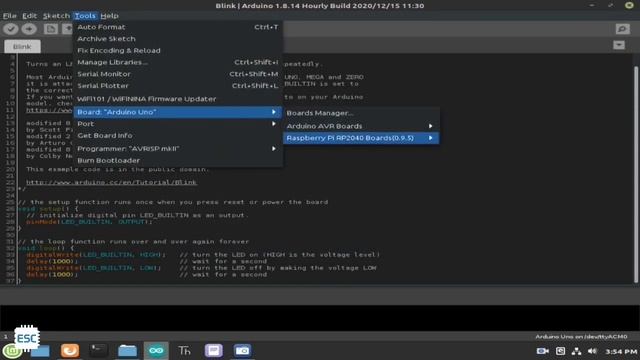
Task: Expand Raspberry Pi RP2040 Boards submenu
Action: 361,138
